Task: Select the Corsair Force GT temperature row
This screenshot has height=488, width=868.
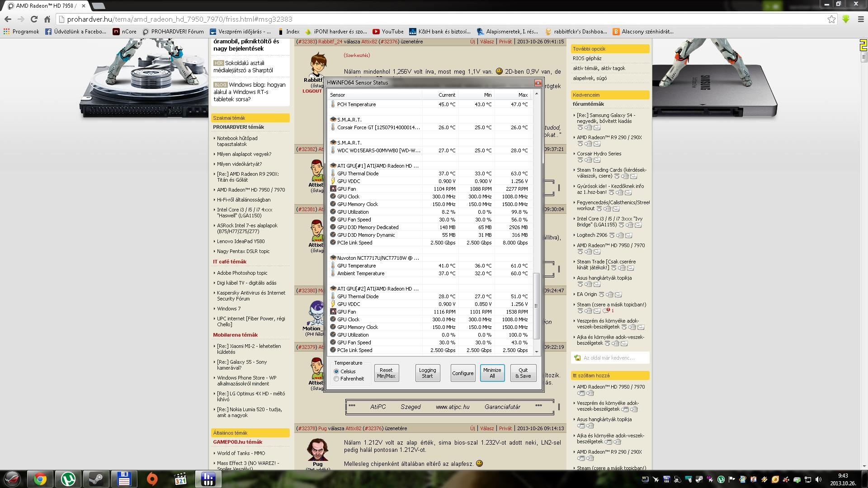Action: (430, 127)
